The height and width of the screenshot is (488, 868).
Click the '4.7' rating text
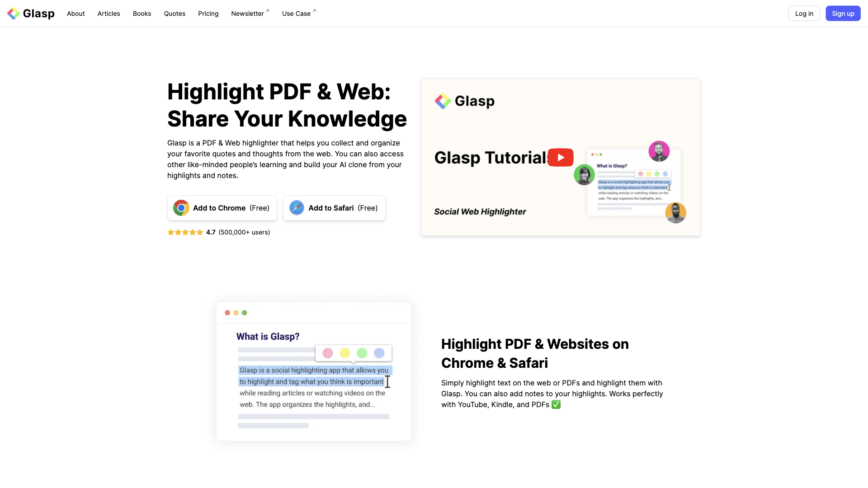tap(211, 232)
